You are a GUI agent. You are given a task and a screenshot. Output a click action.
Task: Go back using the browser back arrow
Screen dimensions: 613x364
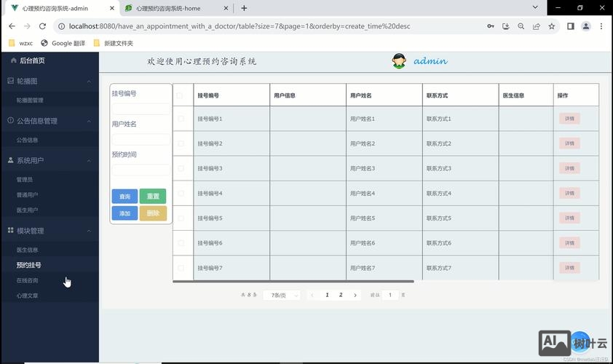pos(12,26)
